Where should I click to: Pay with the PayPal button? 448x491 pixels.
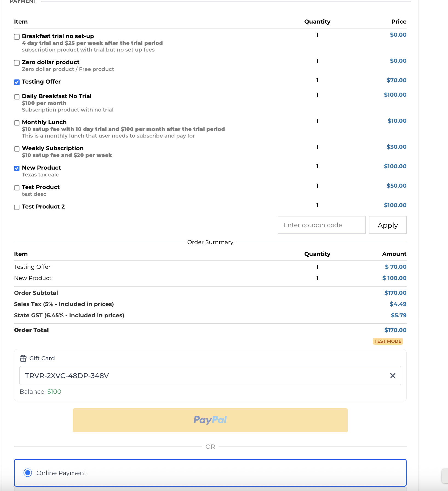coord(210,420)
